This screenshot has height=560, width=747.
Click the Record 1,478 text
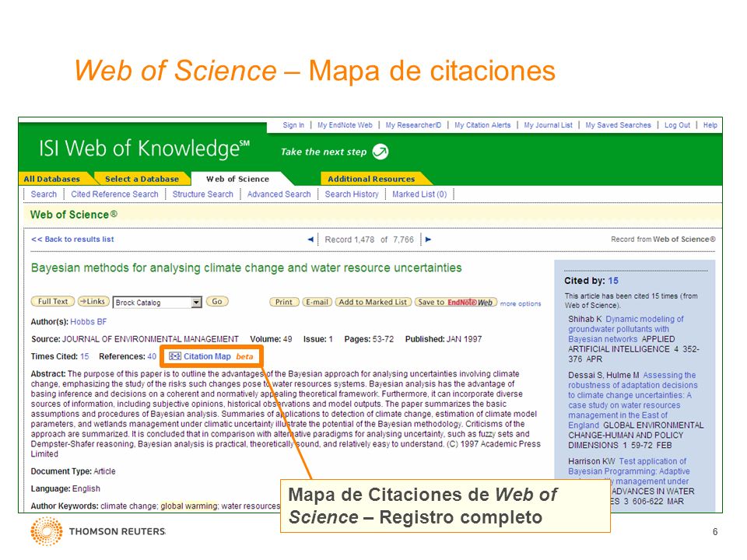click(349, 240)
